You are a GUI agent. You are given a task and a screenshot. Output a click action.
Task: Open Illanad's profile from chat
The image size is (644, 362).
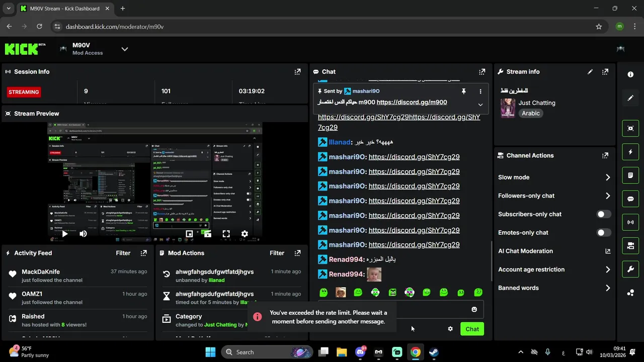[339, 142]
